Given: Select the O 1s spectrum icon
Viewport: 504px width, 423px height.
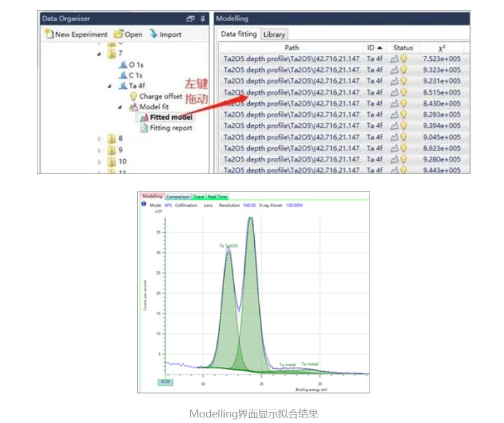Looking at the screenshot, I should coord(123,65).
